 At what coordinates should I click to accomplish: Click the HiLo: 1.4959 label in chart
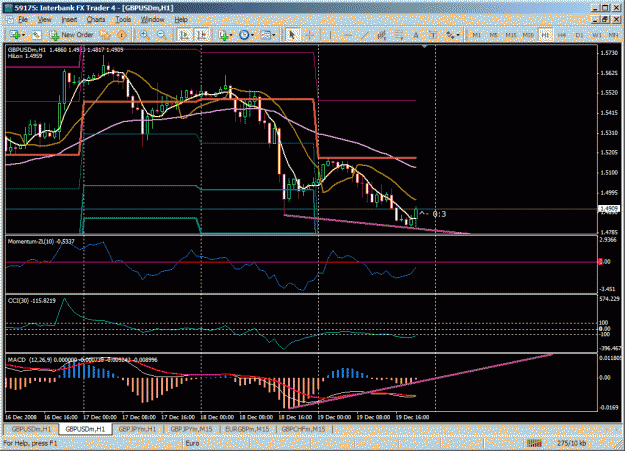[25, 56]
